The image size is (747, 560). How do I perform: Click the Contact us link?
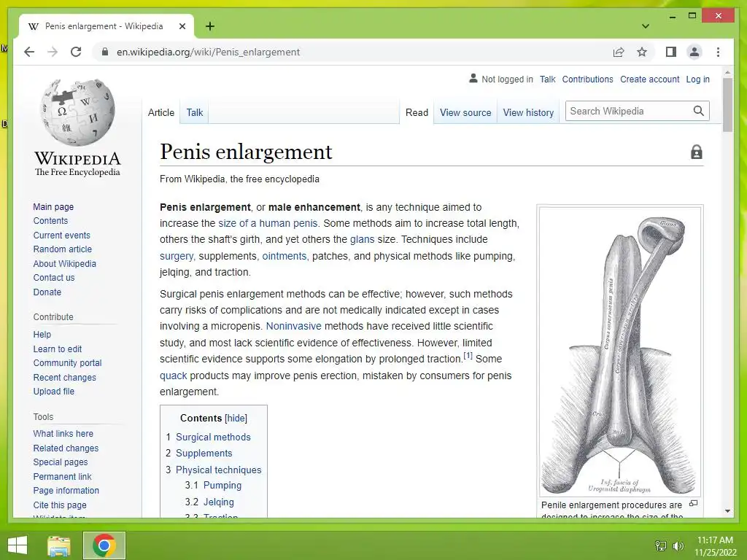(54, 277)
